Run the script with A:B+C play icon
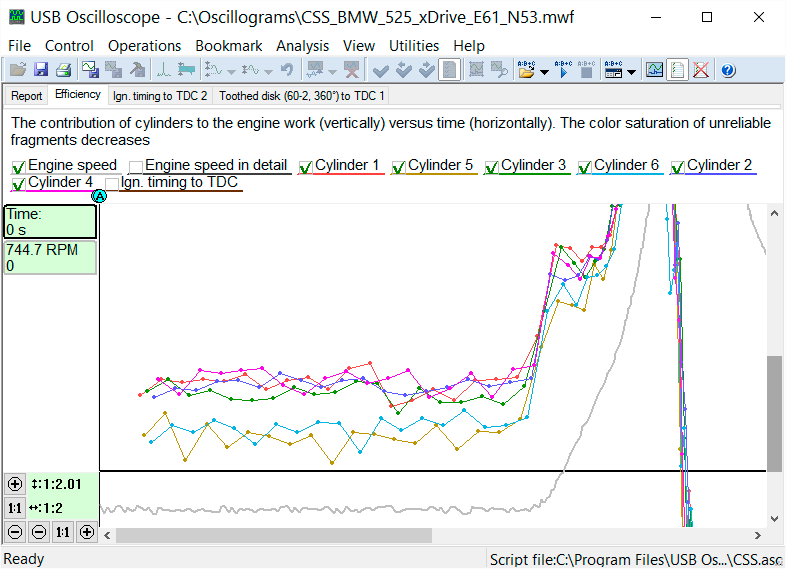The height and width of the screenshot is (569, 786). click(563, 70)
